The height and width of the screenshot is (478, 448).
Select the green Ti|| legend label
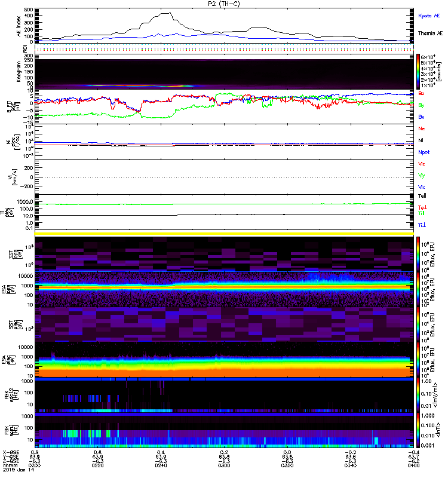click(x=421, y=213)
